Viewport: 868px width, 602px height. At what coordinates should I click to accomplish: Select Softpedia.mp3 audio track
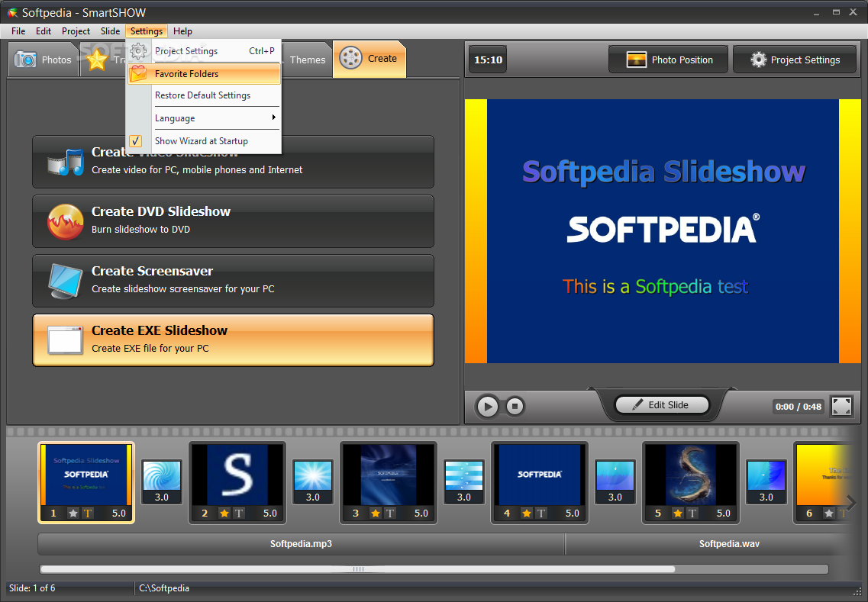[x=301, y=544]
